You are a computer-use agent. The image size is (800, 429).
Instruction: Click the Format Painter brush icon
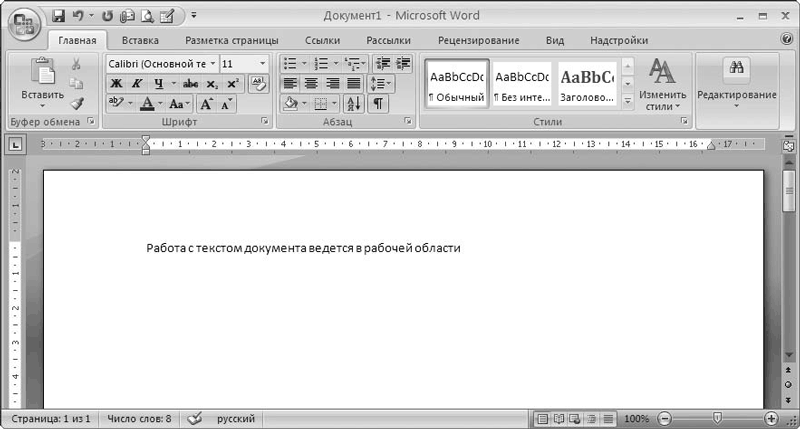coord(76,103)
